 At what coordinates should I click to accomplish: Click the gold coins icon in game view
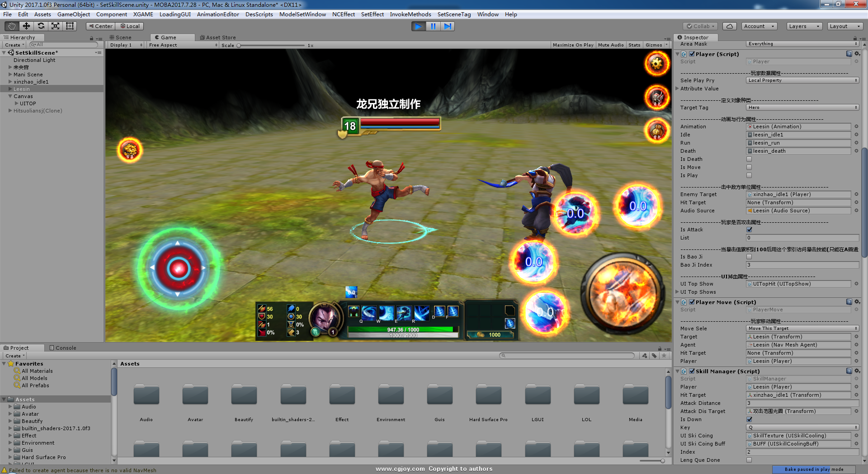pyautogui.click(x=130, y=150)
